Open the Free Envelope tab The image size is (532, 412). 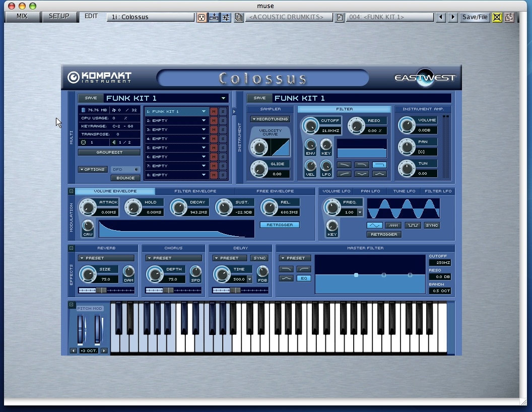[275, 191]
